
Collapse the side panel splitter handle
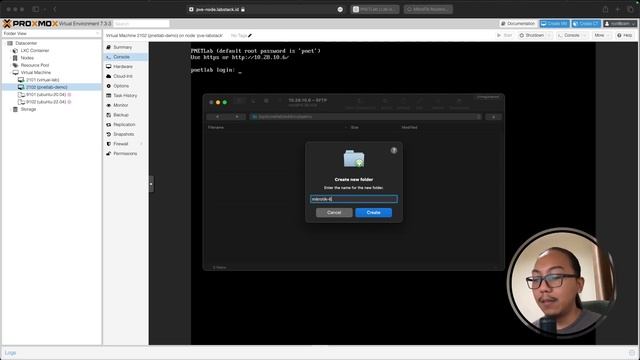click(x=151, y=184)
